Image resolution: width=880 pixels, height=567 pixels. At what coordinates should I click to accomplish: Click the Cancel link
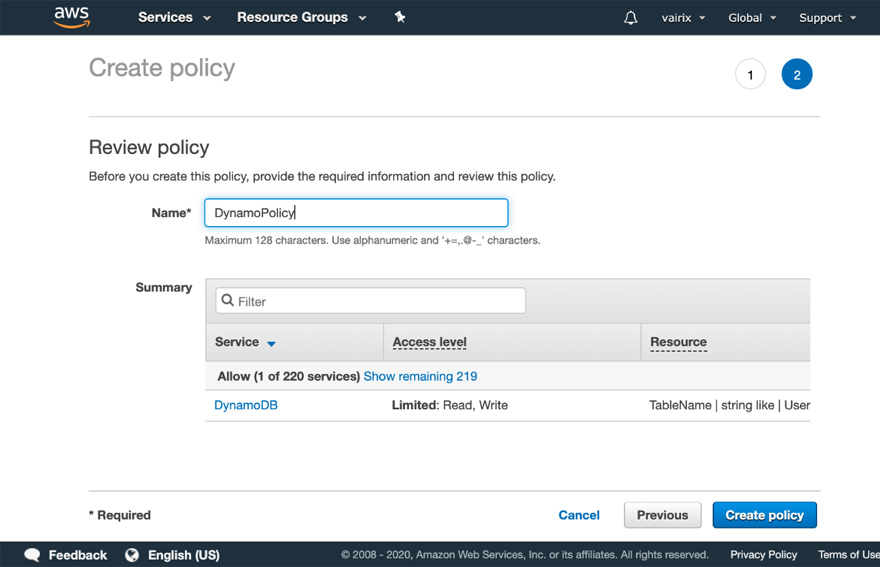579,515
